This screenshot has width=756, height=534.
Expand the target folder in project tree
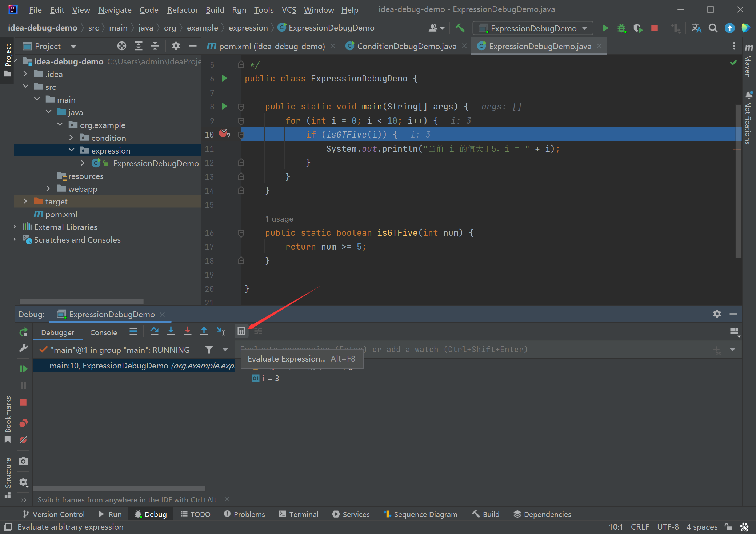coord(25,201)
